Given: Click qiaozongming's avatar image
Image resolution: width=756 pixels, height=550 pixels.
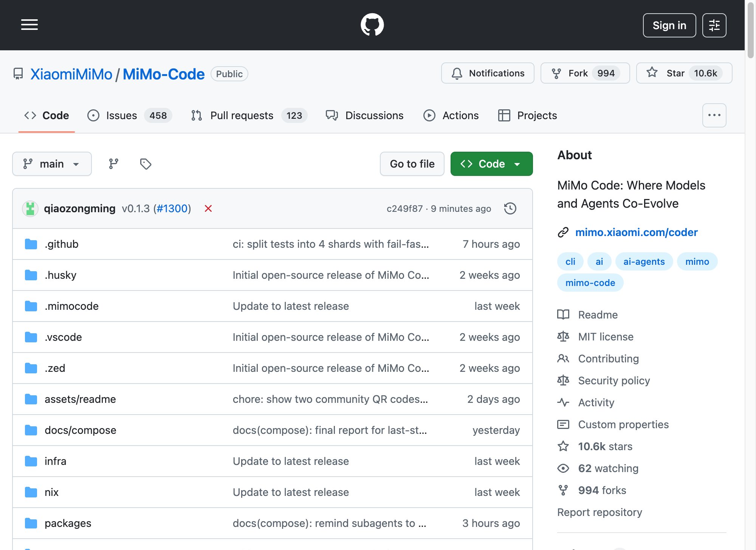Looking at the screenshot, I should [30, 208].
